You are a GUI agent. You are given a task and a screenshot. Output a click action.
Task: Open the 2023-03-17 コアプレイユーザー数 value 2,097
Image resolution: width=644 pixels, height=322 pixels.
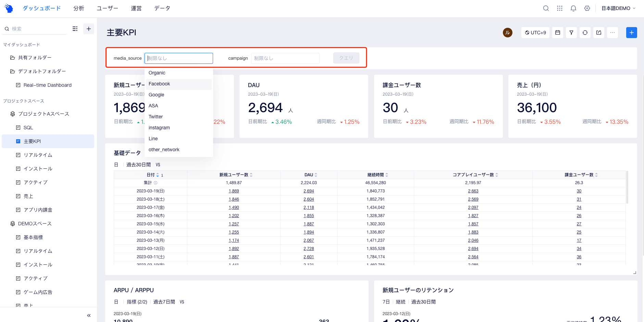point(473,207)
